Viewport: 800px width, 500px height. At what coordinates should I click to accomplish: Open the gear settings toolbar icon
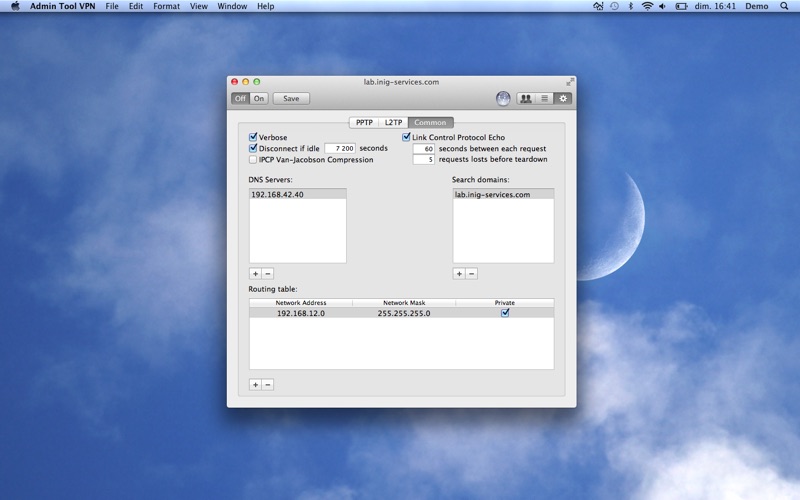[x=563, y=98]
